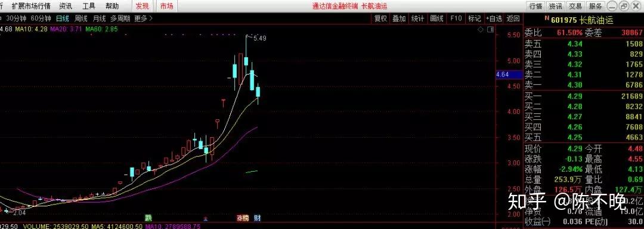Image resolution: width=644 pixels, height=229 pixels.
Task: Click the 2.04 low price label
Action: point(19,213)
